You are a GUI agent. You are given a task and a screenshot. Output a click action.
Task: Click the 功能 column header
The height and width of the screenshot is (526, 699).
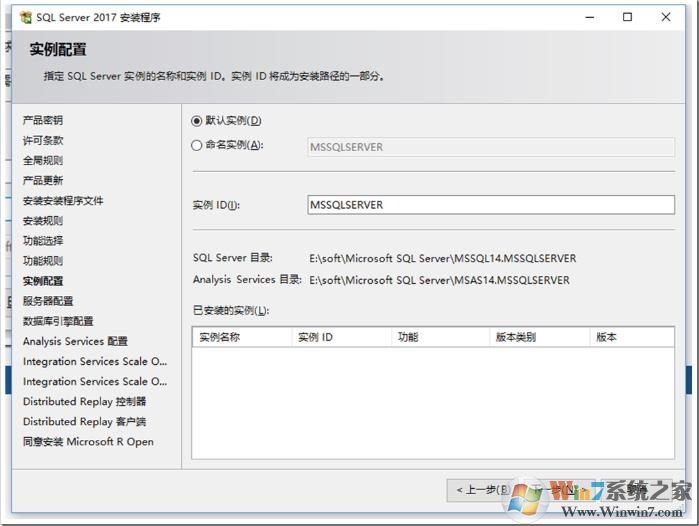[x=440, y=337]
